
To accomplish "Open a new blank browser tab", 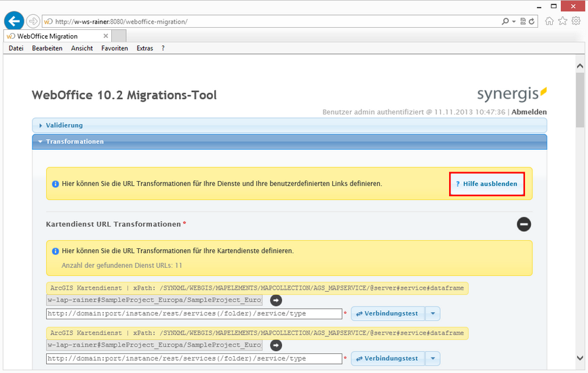I will click(x=119, y=36).
